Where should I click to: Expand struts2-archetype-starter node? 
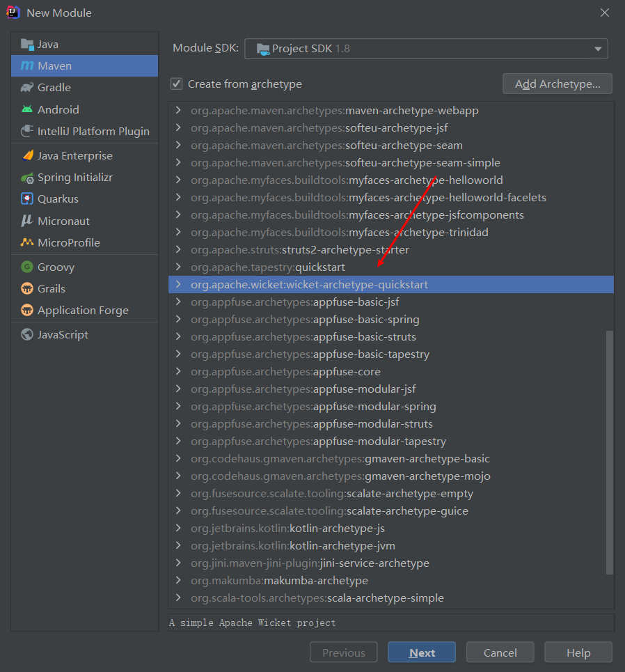178,249
